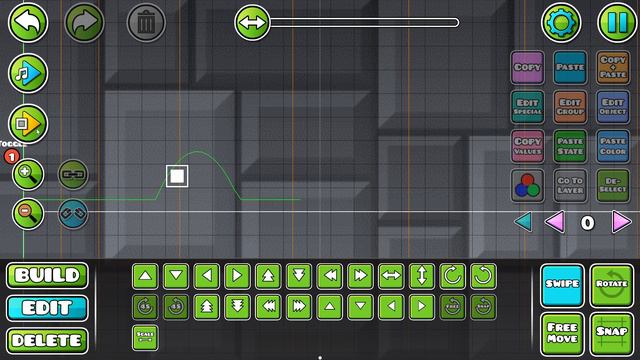Viewport: 640px width, 360px height.
Task: Move the object up with triple arrow
Action: point(207,307)
